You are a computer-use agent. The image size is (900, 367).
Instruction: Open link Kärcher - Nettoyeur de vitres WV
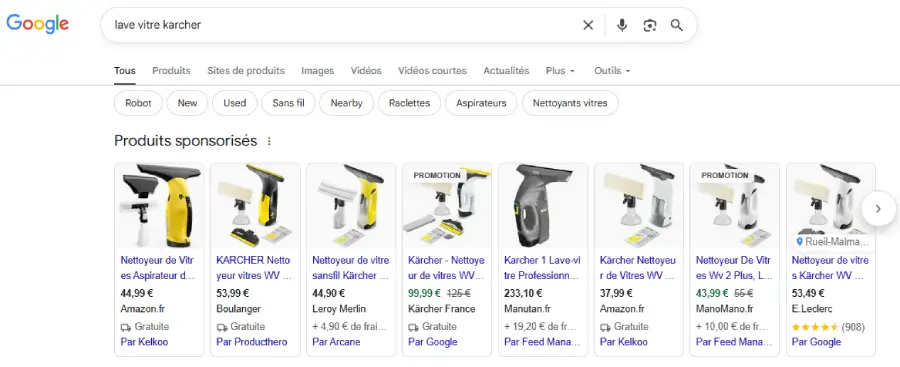[446, 268]
